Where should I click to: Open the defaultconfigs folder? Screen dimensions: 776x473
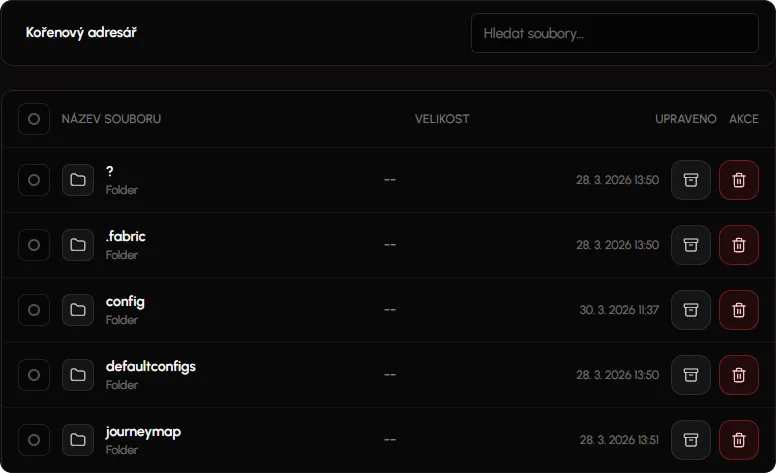[151, 366]
